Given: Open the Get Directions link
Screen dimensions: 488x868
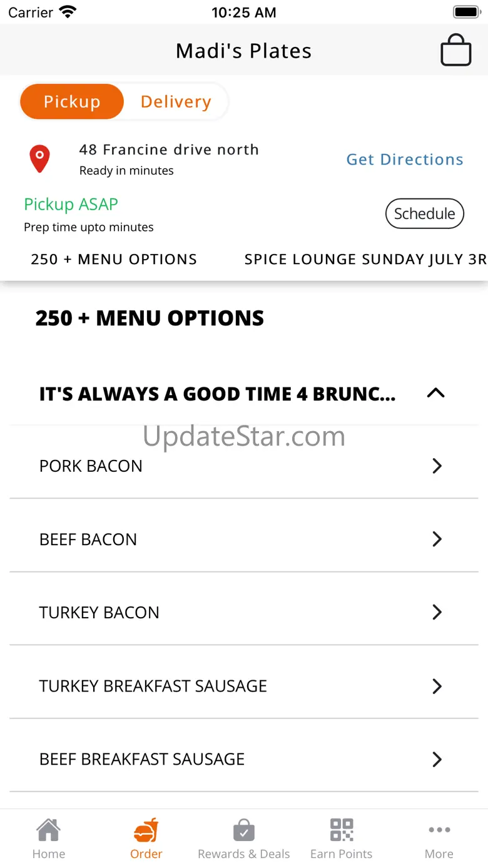Looking at the screenshot, I should [x=405, y=160].
